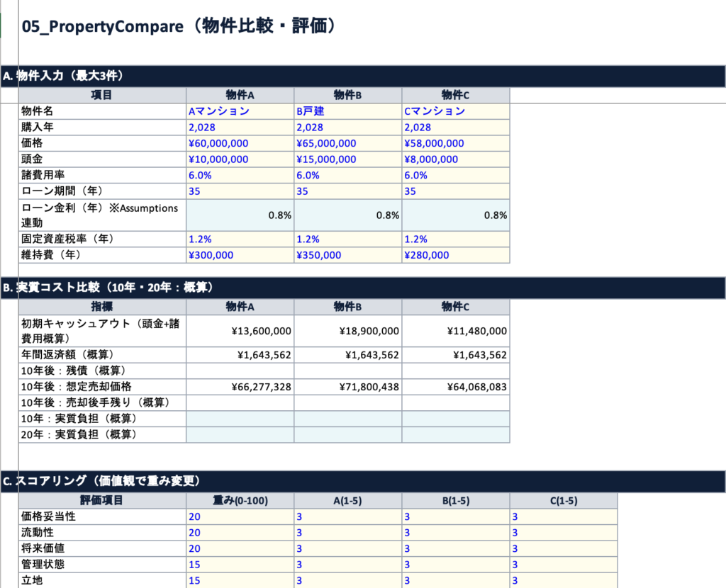
Task: Click the ¥60,000,000 price cell for 物件A
Action: pyautogui.click(x=240, y=143)
